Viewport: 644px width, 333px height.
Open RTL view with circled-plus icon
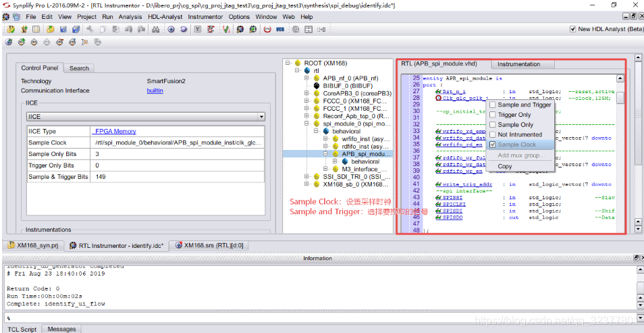click(171, 29)
